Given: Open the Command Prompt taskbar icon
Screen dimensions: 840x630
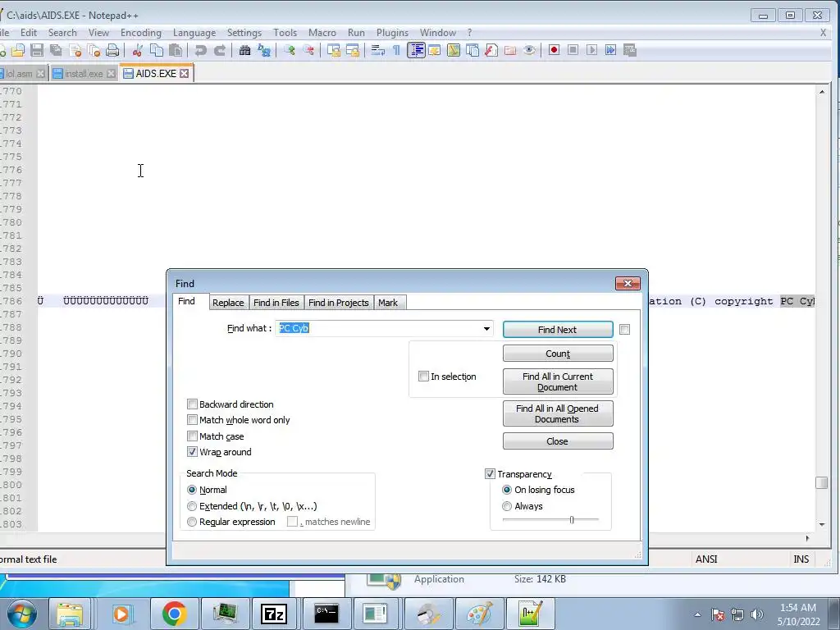Looking at the screenshot, I should (x=326, y=614).
